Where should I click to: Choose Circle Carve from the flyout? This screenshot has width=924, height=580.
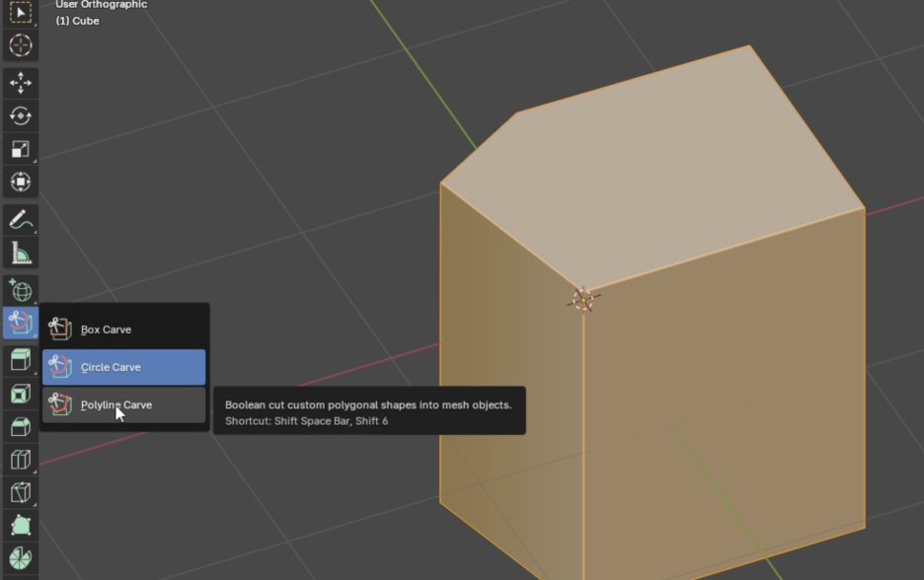pos(123,367)
